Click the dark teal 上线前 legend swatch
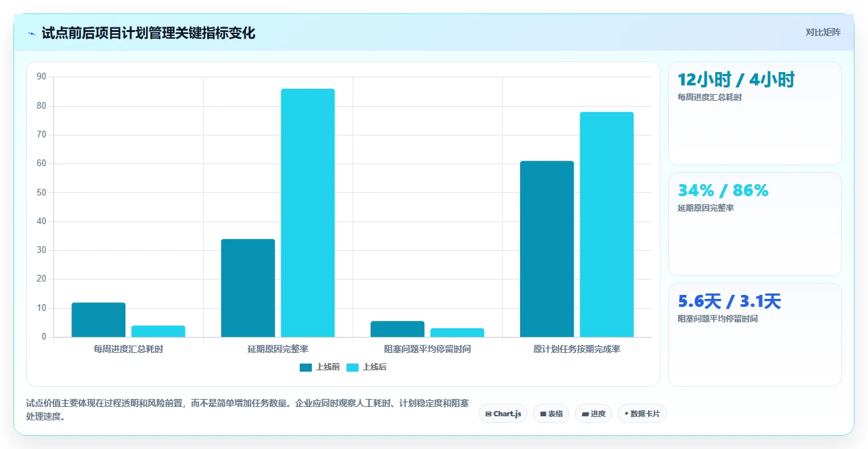Screen dimensions: 868x449 point(306,367)
